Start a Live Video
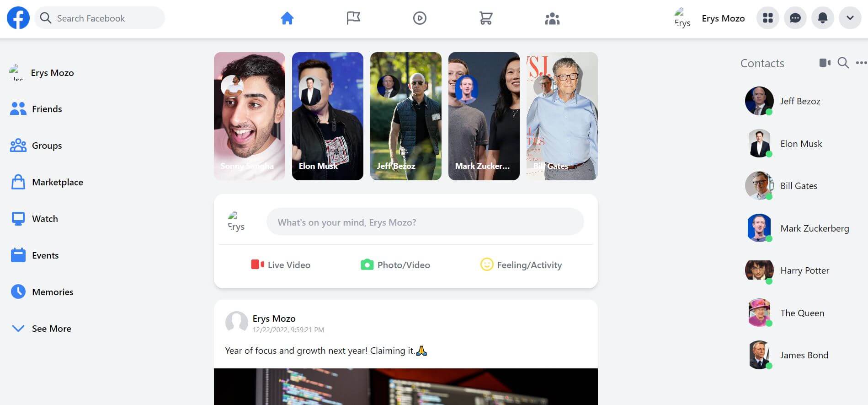Viewport: 868px width, 405px height. (x=281, y=265)
